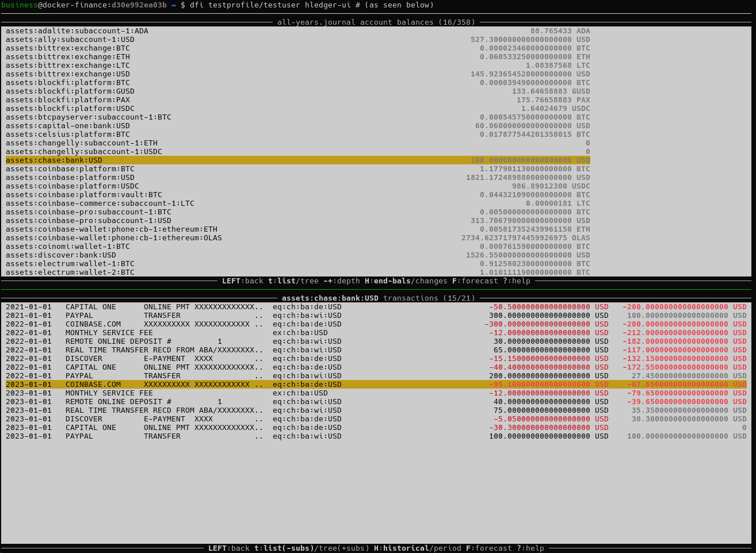This screenshot has width=756, height=553.
Task: Click the account balances (16/358) title
Action: [x=376, y=22]
